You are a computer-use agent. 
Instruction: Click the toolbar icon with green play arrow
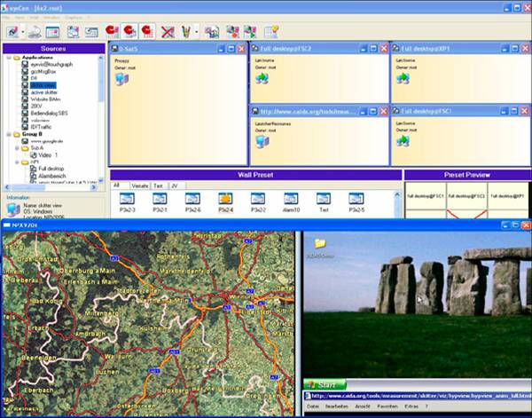[x=250, y=32]
